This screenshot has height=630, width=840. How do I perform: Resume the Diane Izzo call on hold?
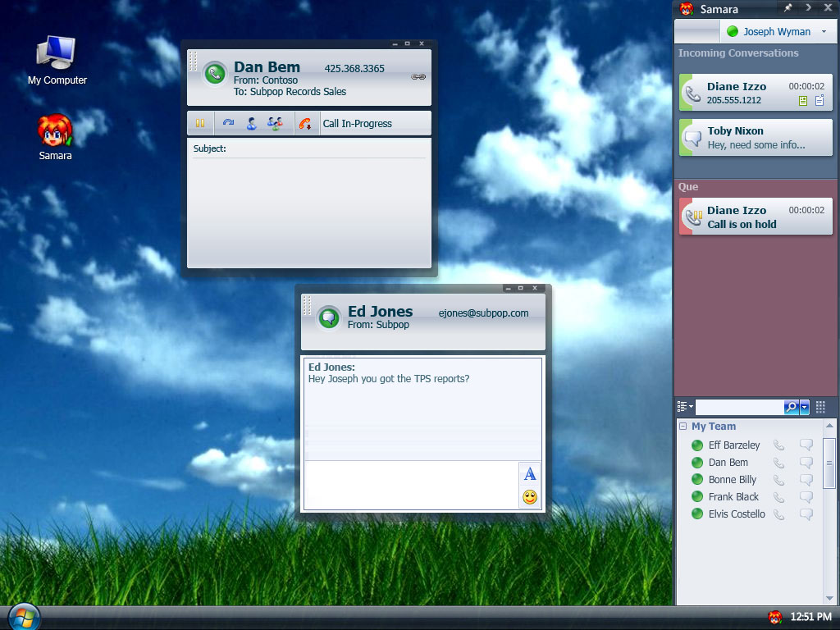point(756,217)
